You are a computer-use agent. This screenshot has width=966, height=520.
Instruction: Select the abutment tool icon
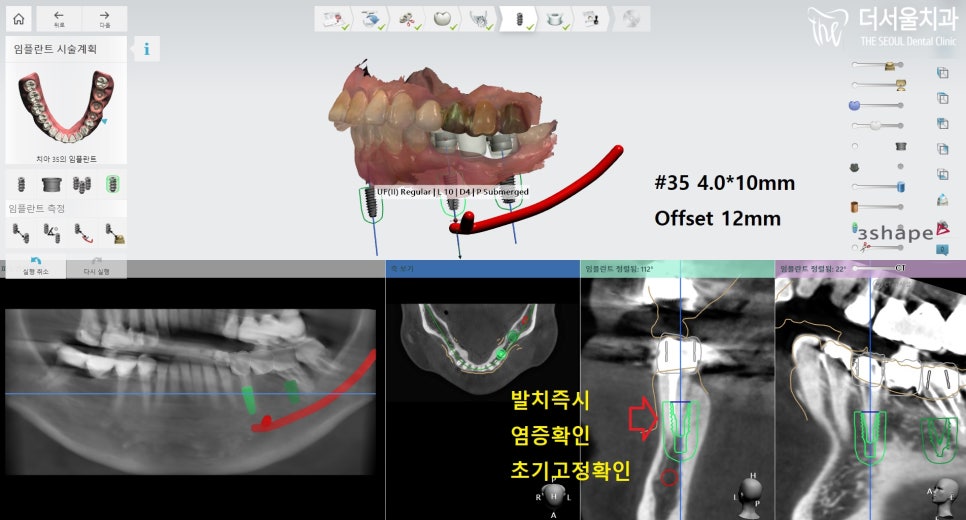[x=52, y=184]
